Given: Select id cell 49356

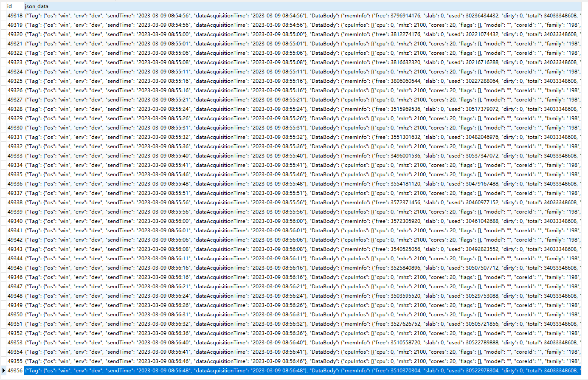Looking at the screenshot, I should [x=15, y=371].
